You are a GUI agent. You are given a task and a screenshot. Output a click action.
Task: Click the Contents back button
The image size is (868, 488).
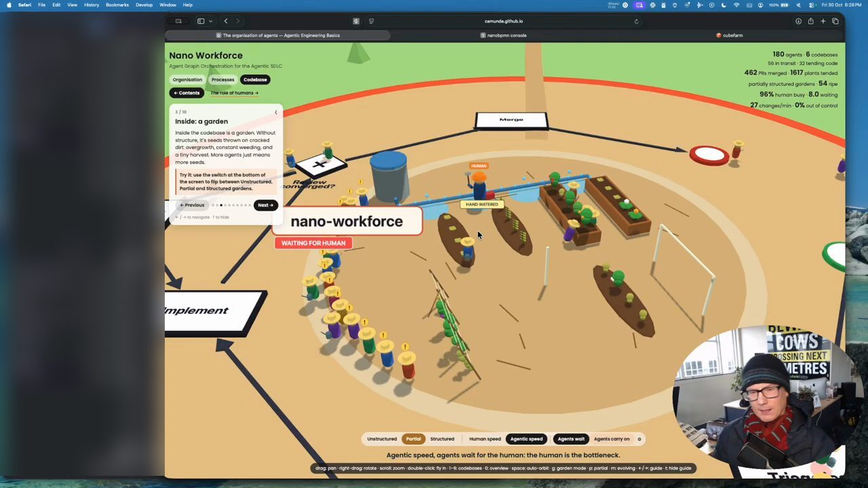coord(186,93)
